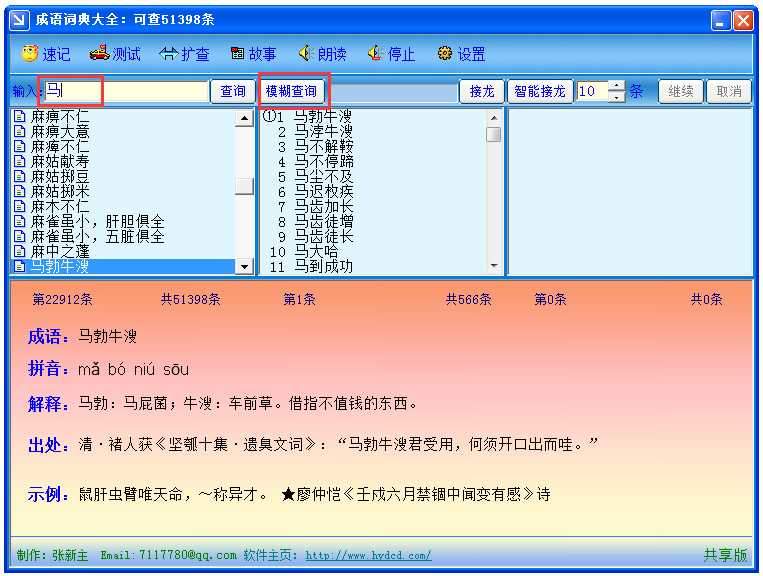Click the left list's scroll down arrow
The height and width of the screenshot is (576, 763).
click(x=244, y=266)
